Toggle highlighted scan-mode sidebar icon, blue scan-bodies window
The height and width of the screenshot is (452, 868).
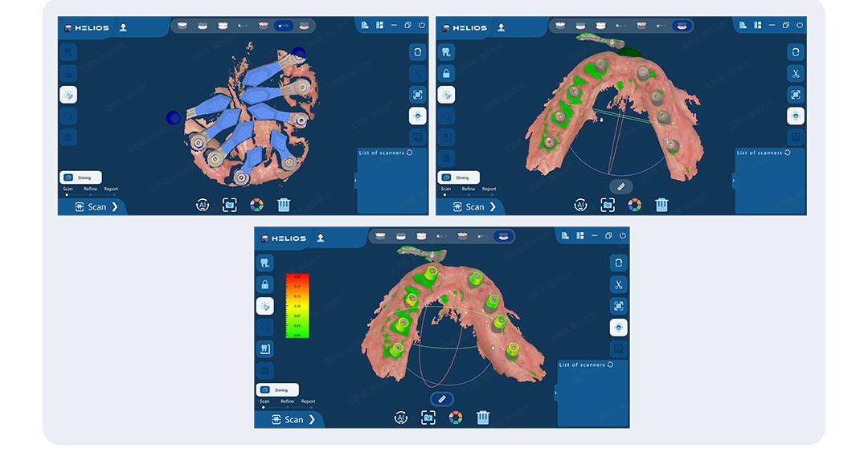[x=68, y=95]
